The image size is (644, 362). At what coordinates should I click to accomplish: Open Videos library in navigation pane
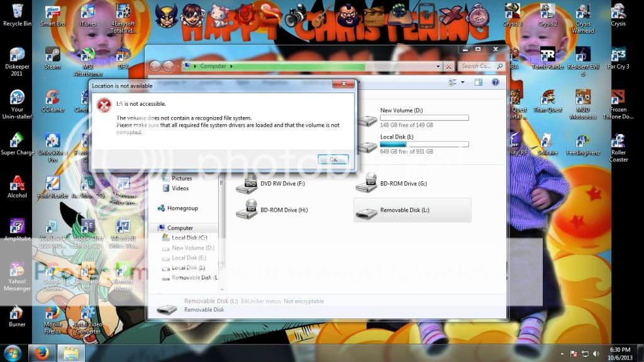[x=175, y=188]
